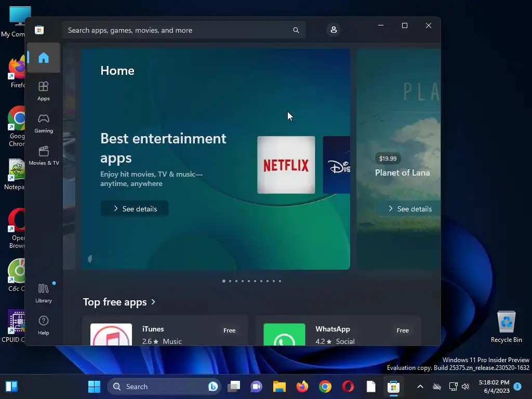
Task: Open Bing Chat icon in taskbar search
Action: [x=212, y=387]
